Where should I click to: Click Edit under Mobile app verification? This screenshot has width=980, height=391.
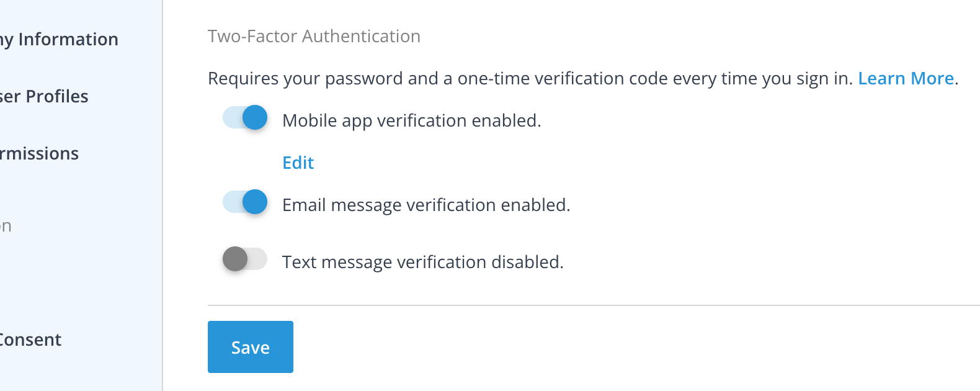(298, 163)
